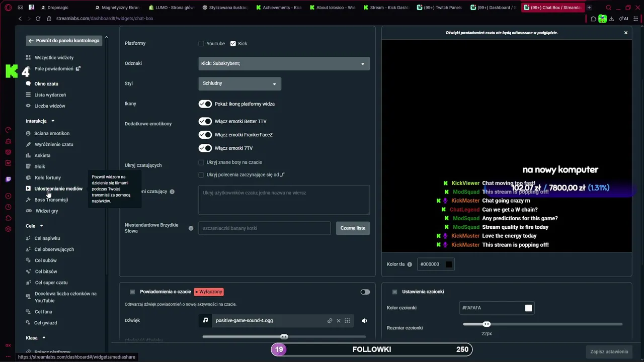644x362 pixels.
Task: Open the browser extensions cube icon
Action: [594, 19]
